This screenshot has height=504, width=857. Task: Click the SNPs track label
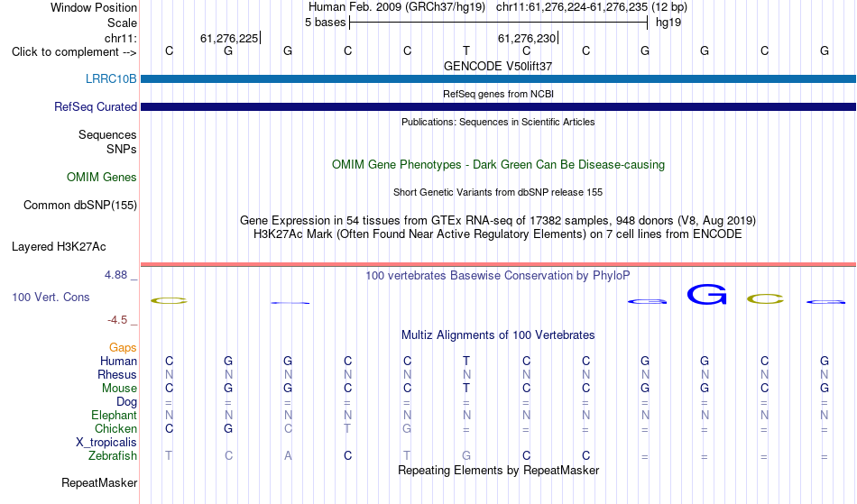pyautogui.click(x=122, y=149)
